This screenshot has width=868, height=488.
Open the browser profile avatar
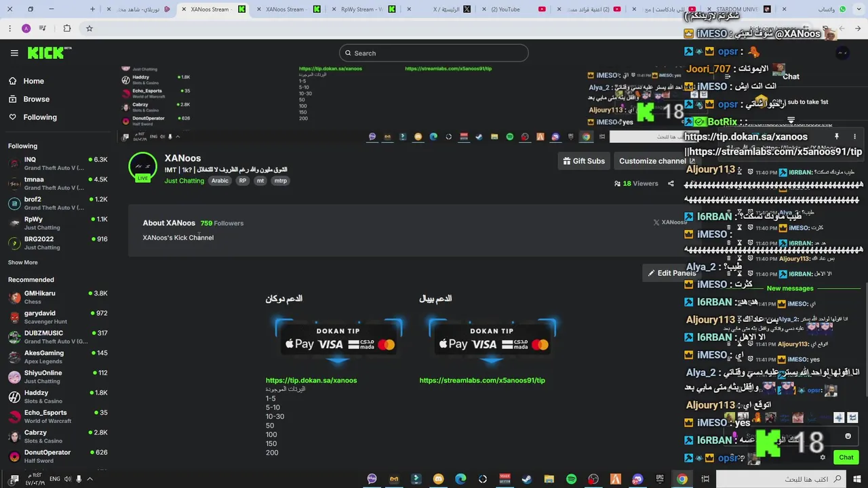pyautogui.click(x=26, y=28)
